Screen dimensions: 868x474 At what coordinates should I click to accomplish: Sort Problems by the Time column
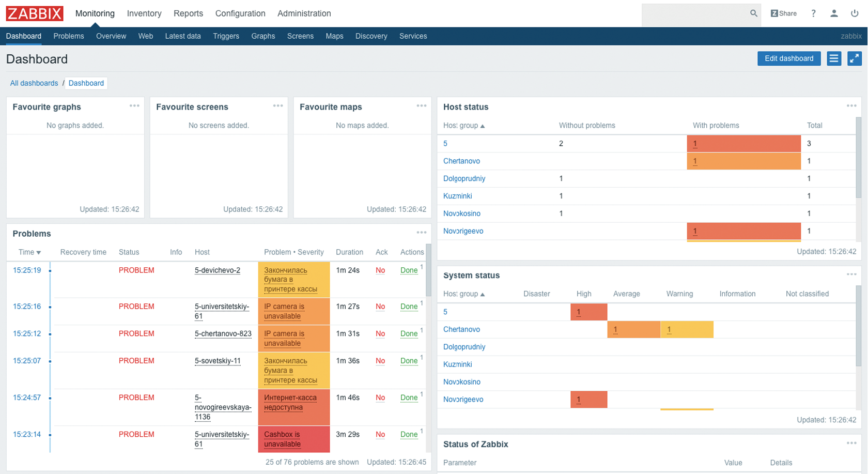pos(29,252)
